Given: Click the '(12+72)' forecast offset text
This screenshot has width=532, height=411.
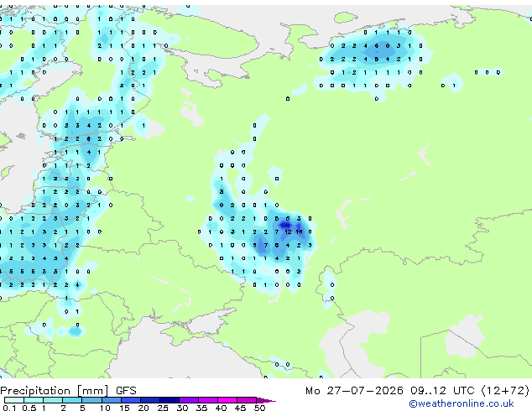Looking at the screenshot, I should coord(505,391).
